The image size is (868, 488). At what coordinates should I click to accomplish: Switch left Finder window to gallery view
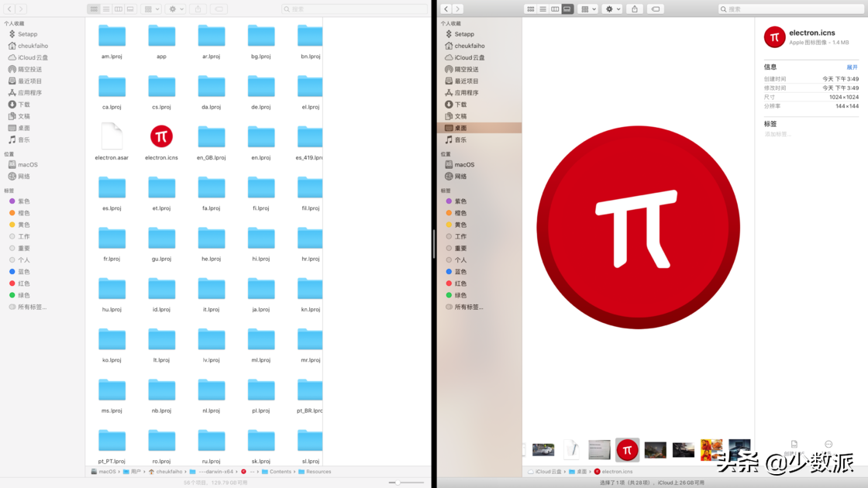coord(130,9)
